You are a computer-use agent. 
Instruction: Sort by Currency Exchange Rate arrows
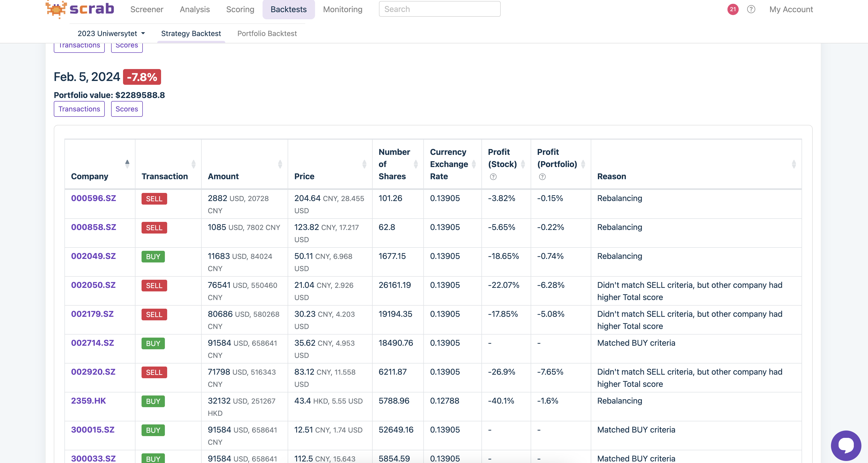474,164
